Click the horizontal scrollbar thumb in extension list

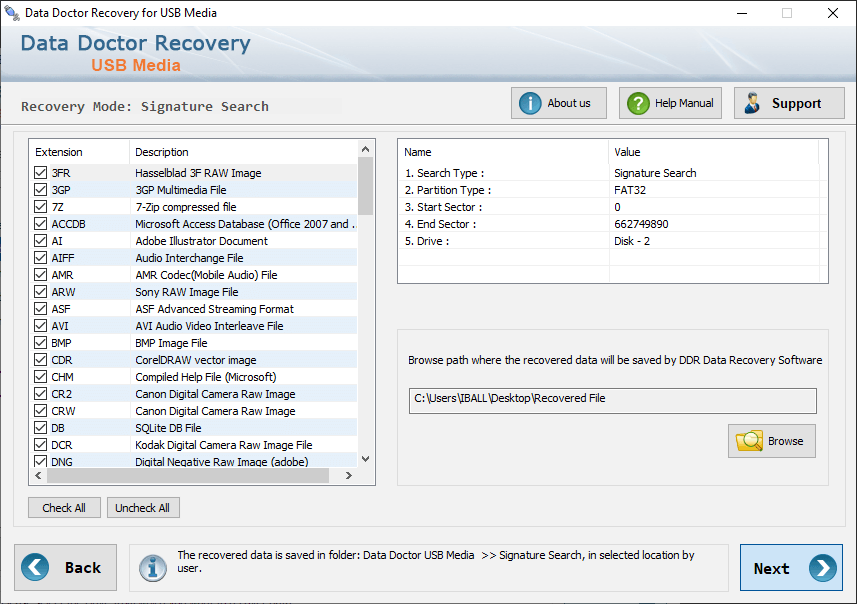point(188,476)
